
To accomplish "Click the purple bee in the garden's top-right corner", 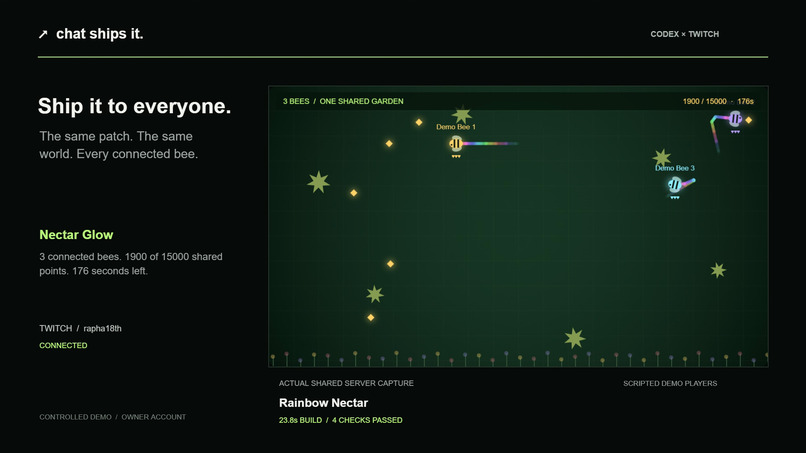I will (x=735, y=119).
